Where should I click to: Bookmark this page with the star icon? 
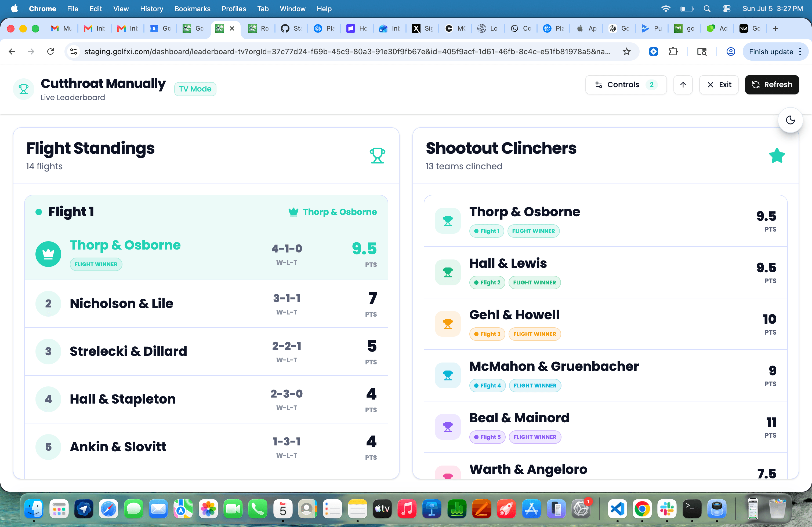click(626, 52)
